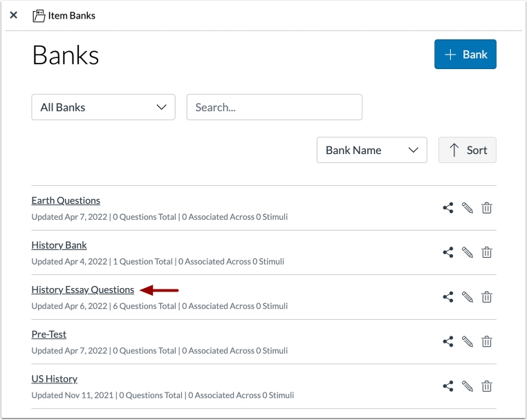Delete the Earth Questions bank
Screen dimensions: 527x420
pyautogui.click(x=487, y=208)
